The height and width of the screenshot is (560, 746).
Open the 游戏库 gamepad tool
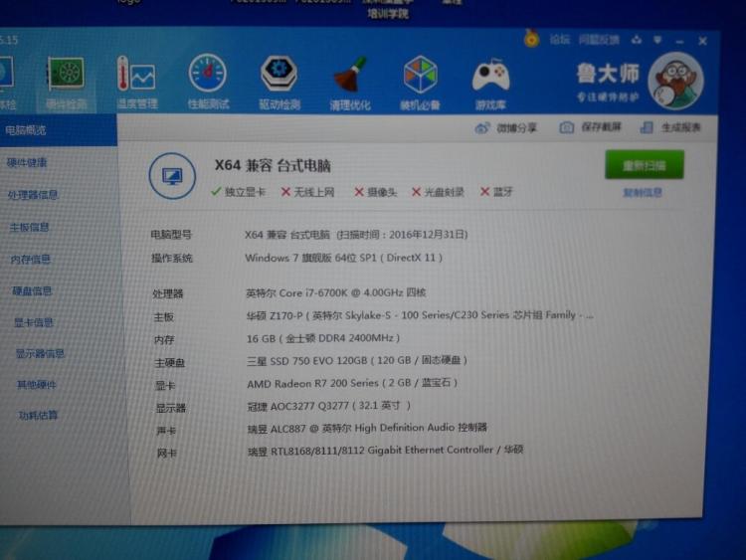point(490,85)
